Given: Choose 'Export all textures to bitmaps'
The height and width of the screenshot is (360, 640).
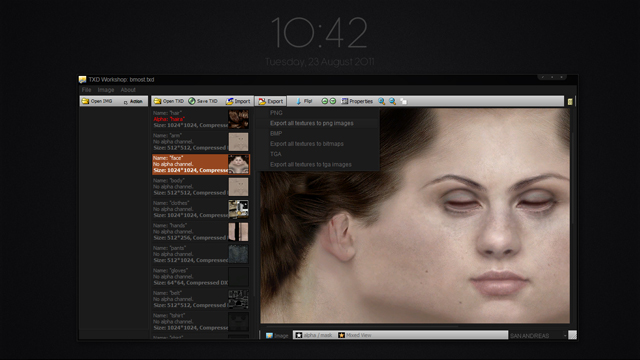Looking at the screenshot, I should click(x=318, y=144).
